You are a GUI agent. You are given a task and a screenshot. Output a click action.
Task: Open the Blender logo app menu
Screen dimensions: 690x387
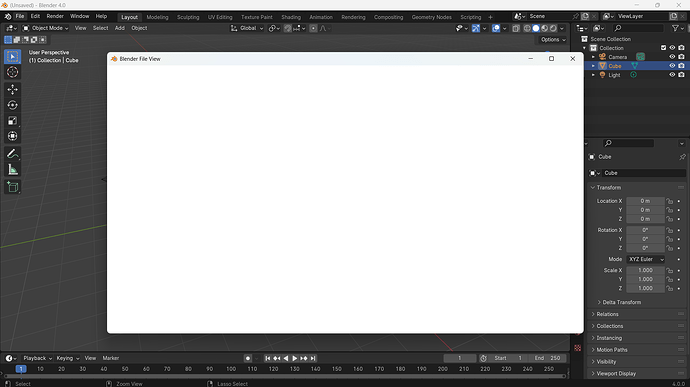pyautogui.click(x=7, y=16)
